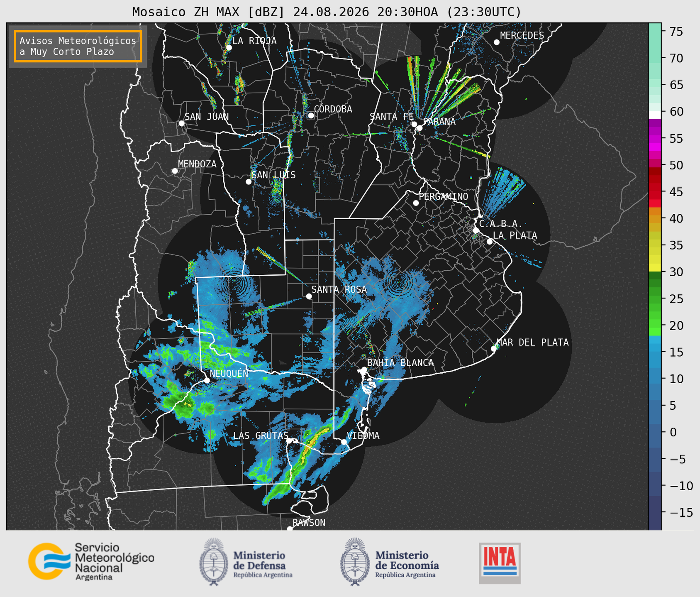The width and height of the screenshot is (700, 597).
Task: Click the Bahía Blanca city marker
Action: (364, 369)
